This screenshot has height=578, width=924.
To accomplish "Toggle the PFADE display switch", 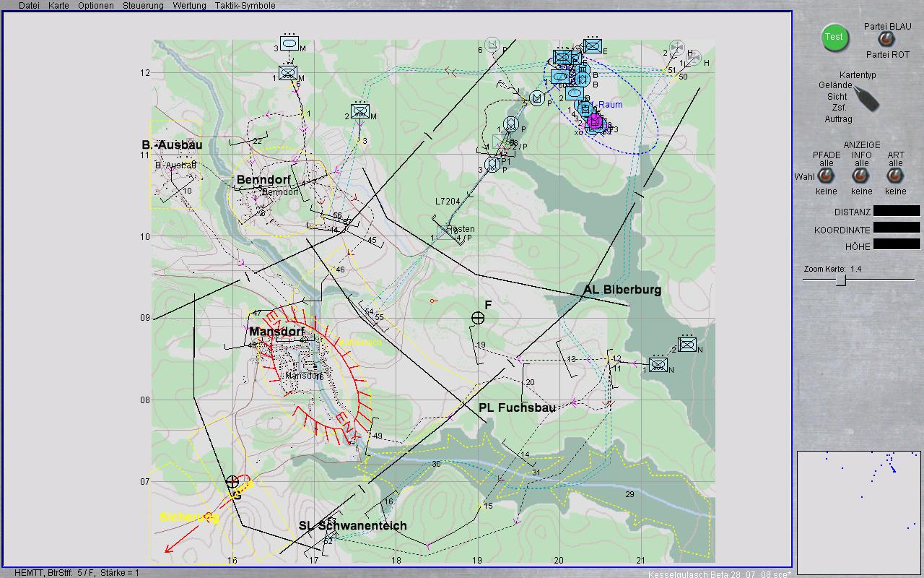I will pyautogui.click(x=826, y=176).
